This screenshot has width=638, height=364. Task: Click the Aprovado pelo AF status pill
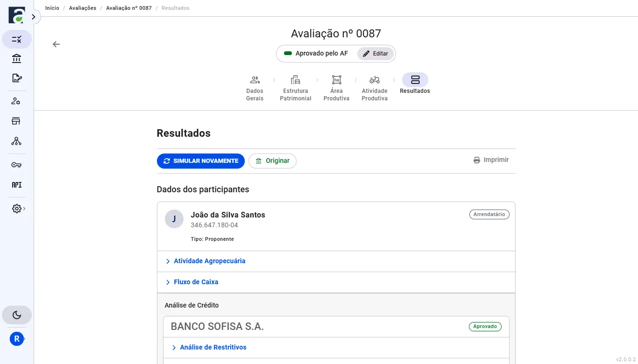pyautogui.click(x=317, y=53)
